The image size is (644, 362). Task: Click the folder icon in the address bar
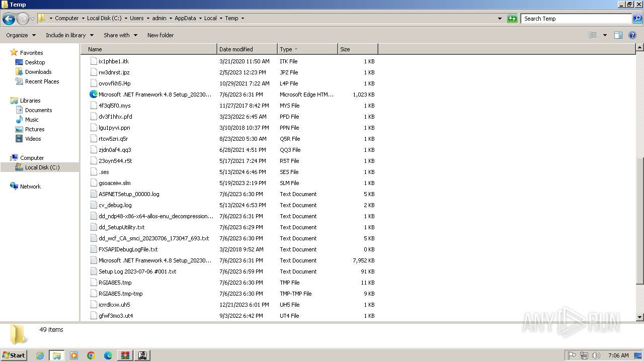point(42,18)
